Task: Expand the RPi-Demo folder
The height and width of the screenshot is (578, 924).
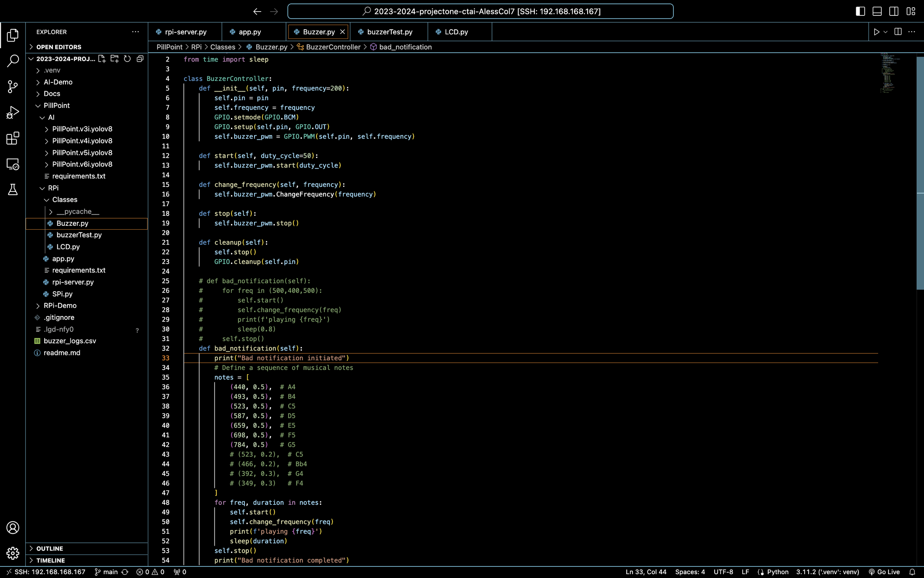Action: [x=60, y=306]
